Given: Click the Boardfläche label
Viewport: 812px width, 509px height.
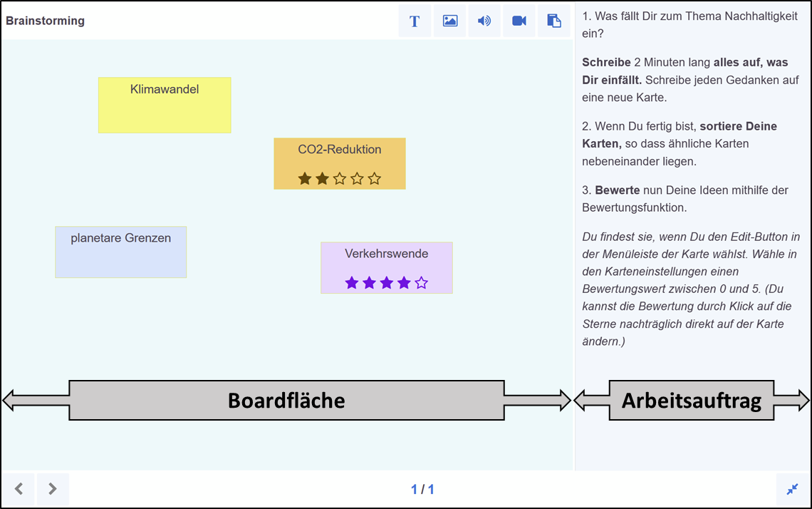Looking at the screenshot, I should (x=285, y=401).
